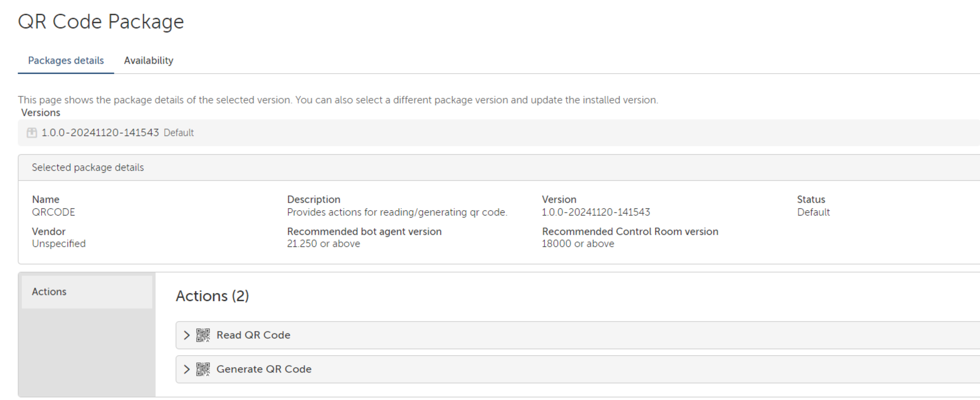Click the QR icon beside Read QR Code
The height and width of the screenshot is (400, 980).
pyautogui.click(x=203, y=335)
